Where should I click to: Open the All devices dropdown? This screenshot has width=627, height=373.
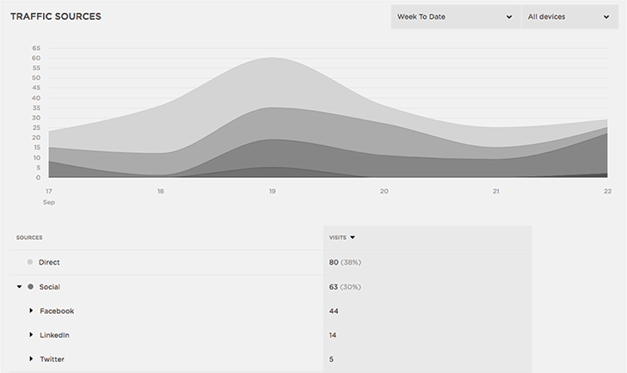click(x=570, y=17)
